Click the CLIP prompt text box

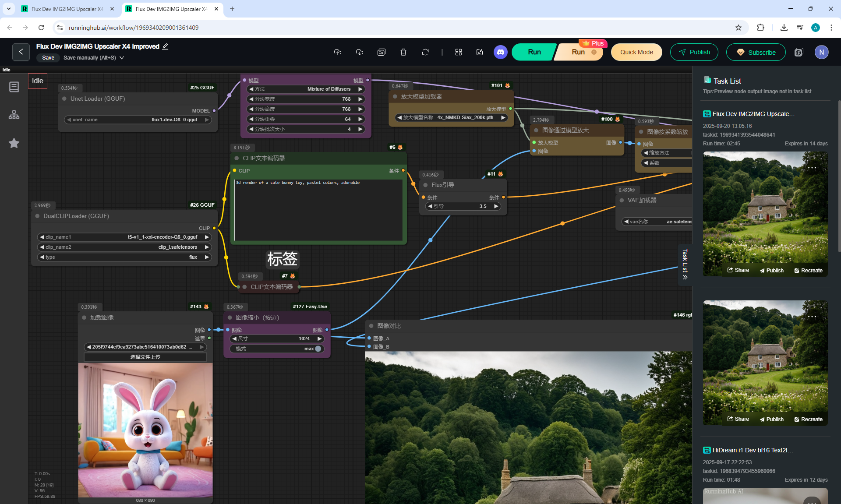(x=318, y=210)
